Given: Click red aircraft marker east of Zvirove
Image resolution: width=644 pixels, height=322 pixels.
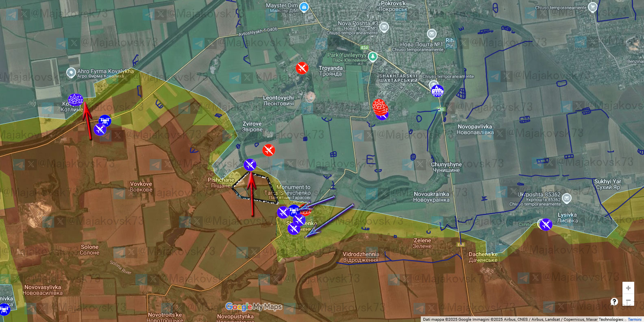Looking at the screenshot, I should (x=268, y=150).
